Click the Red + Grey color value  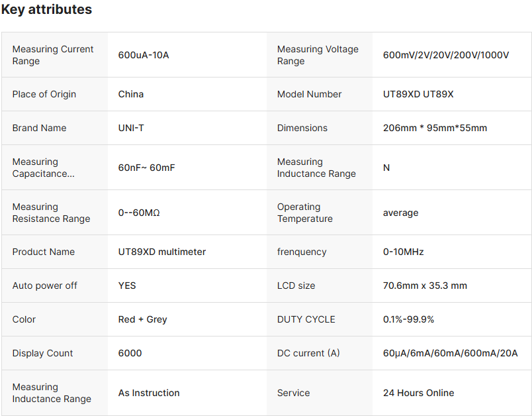(x=143, y=319)
